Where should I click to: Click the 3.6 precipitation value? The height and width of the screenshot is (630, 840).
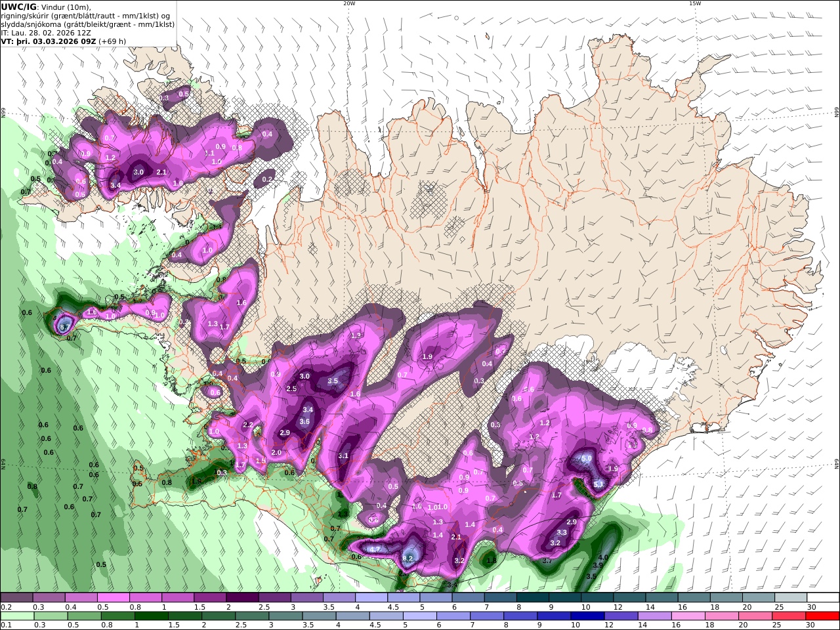point(304,421)
